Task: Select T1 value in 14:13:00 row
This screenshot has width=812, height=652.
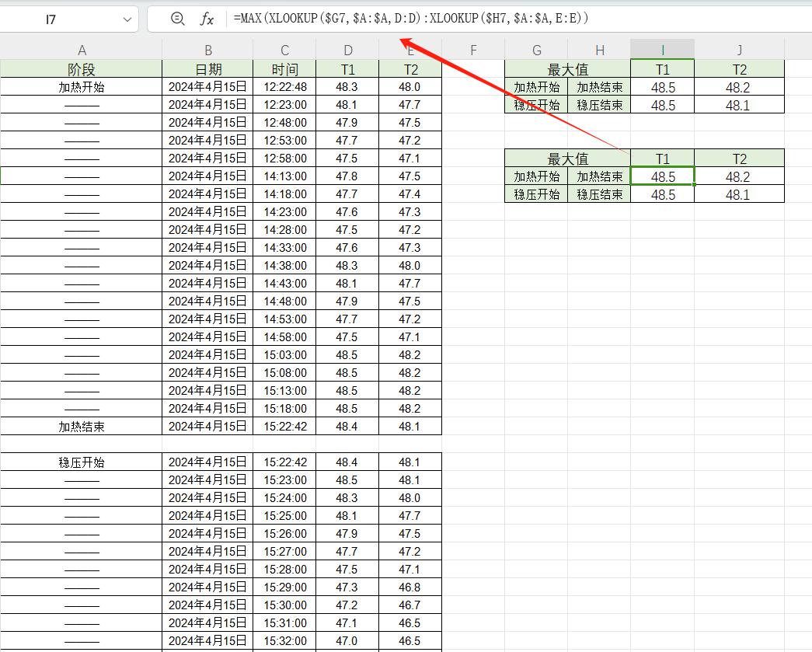Action: [x=347, y=176]
